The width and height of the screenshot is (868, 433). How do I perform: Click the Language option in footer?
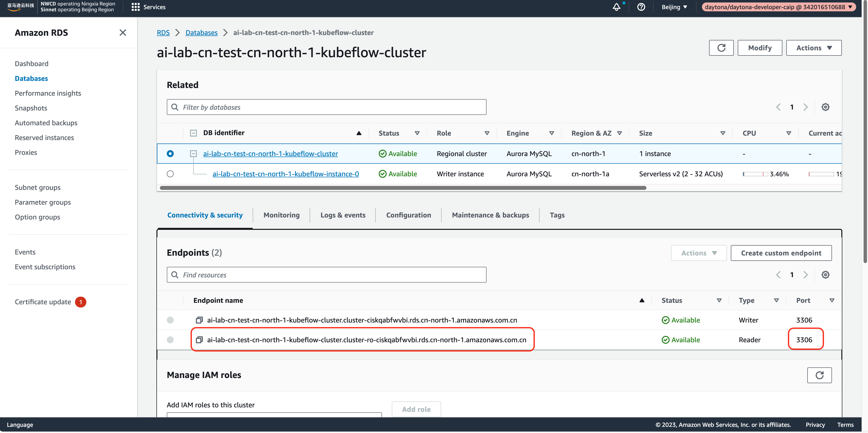(20, 425)
